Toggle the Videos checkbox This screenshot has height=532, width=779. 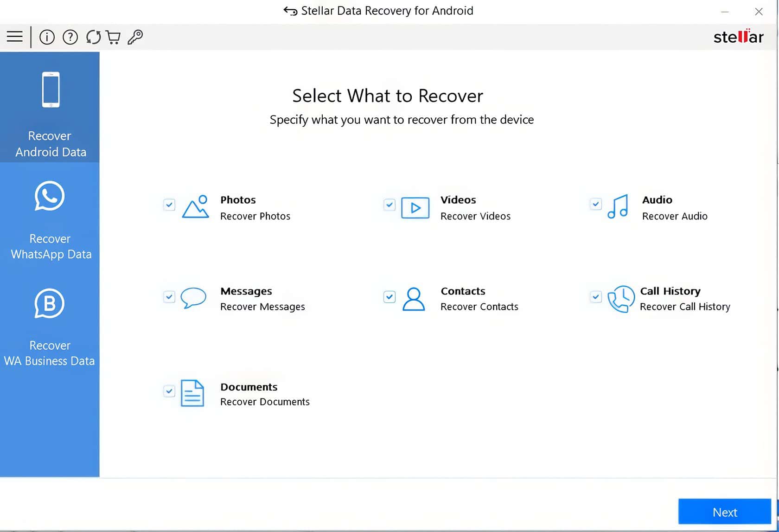click(x=389, y=205)
